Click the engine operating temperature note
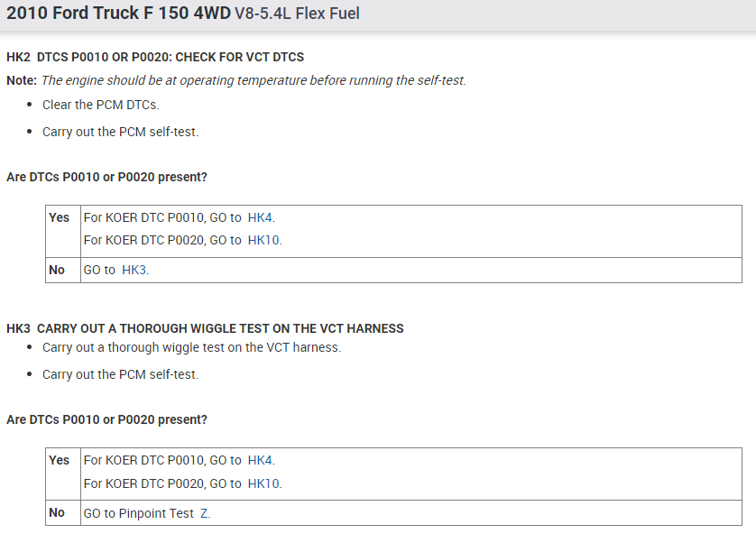Viewport: 756px width, 543px height. pos(253,80)
